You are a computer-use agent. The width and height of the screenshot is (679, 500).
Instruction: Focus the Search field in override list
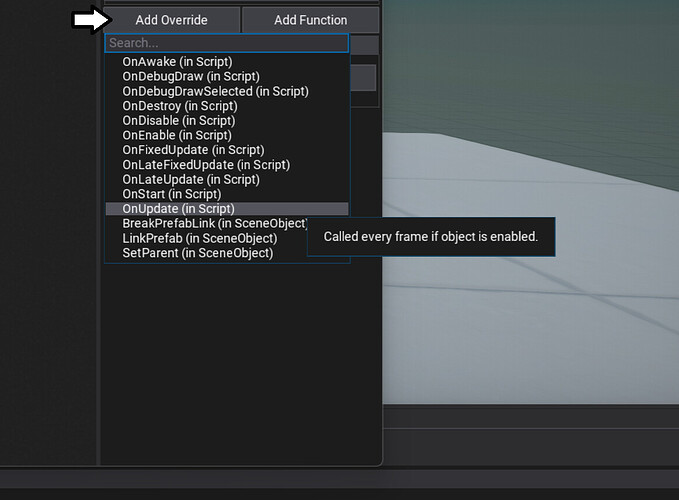coord(226,43)
